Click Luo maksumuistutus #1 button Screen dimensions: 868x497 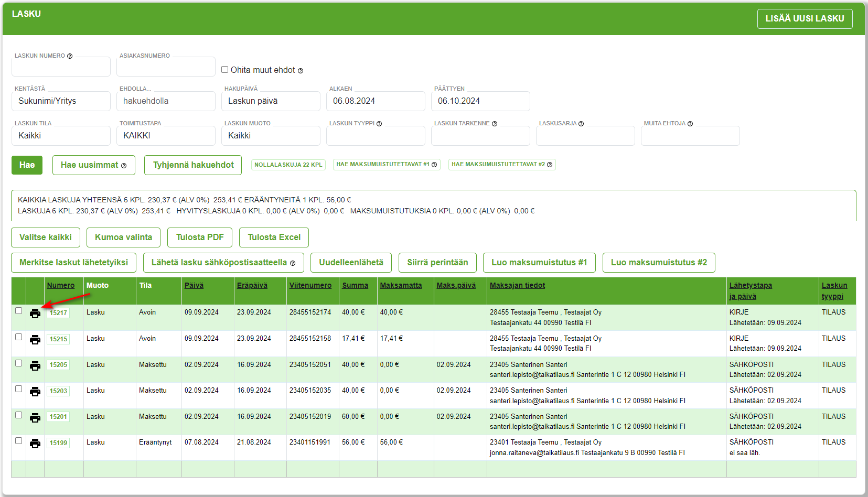click(x=539, y=263)
